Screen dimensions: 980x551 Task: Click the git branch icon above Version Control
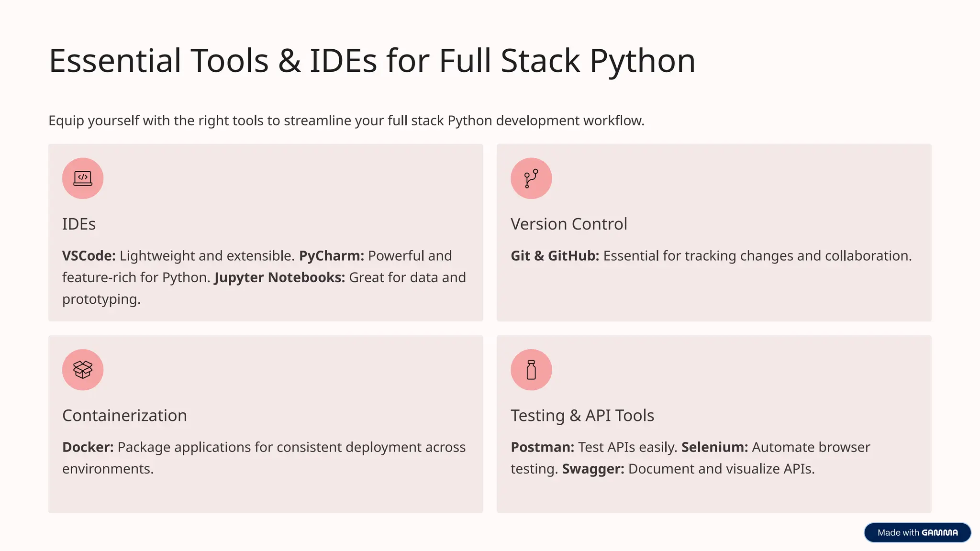click(x=531, y=178)
